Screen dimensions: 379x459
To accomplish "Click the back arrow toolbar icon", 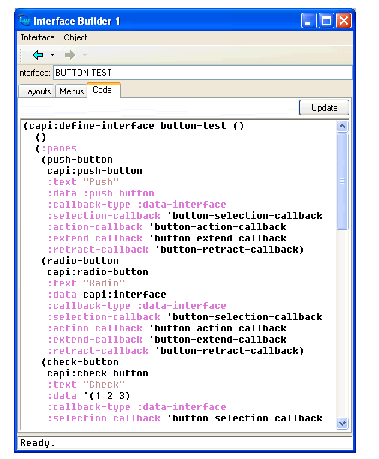I will [x=38, y=55].
